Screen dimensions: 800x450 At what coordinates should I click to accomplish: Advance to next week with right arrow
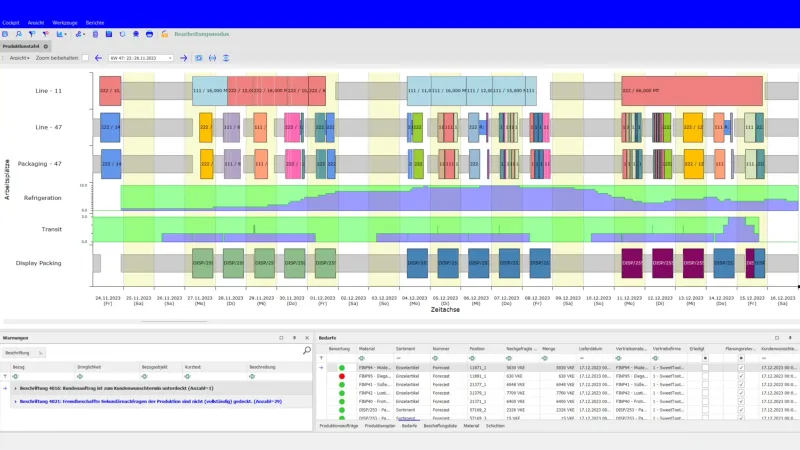(183, 58)
